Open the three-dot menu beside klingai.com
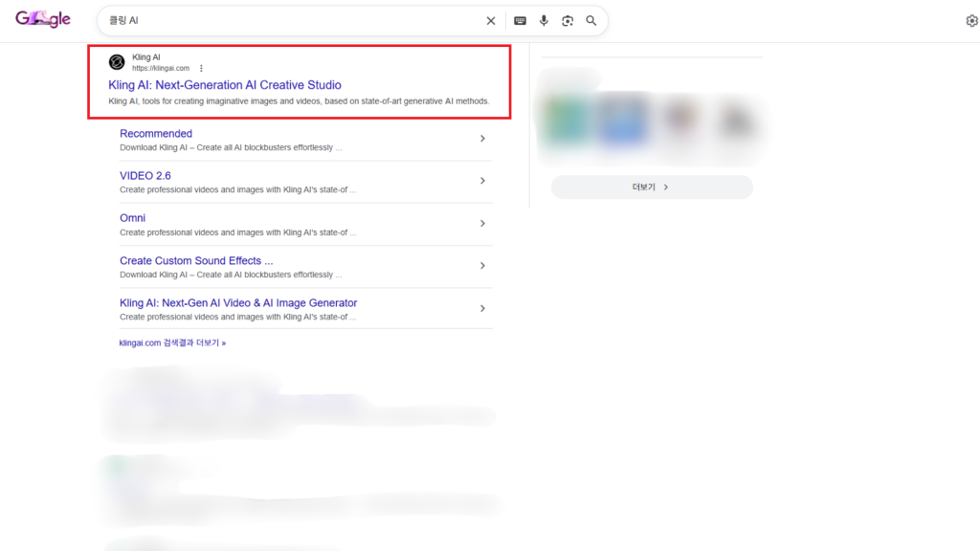This screenshot has width=980, height=551. (x=201, y=68)
